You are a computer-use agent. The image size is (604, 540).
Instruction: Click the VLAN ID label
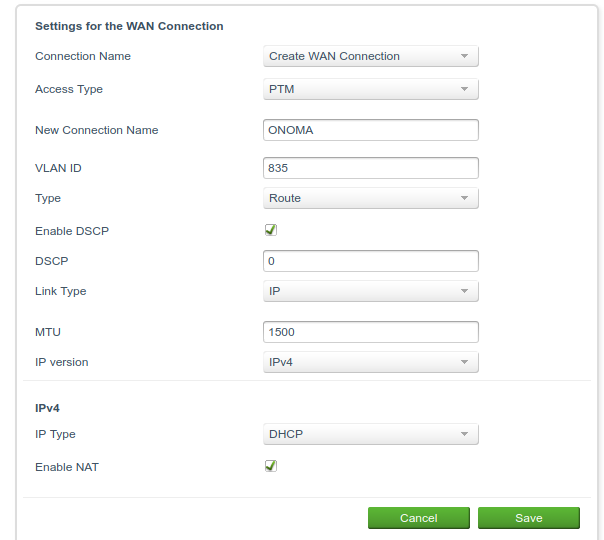tap(58, 168)
